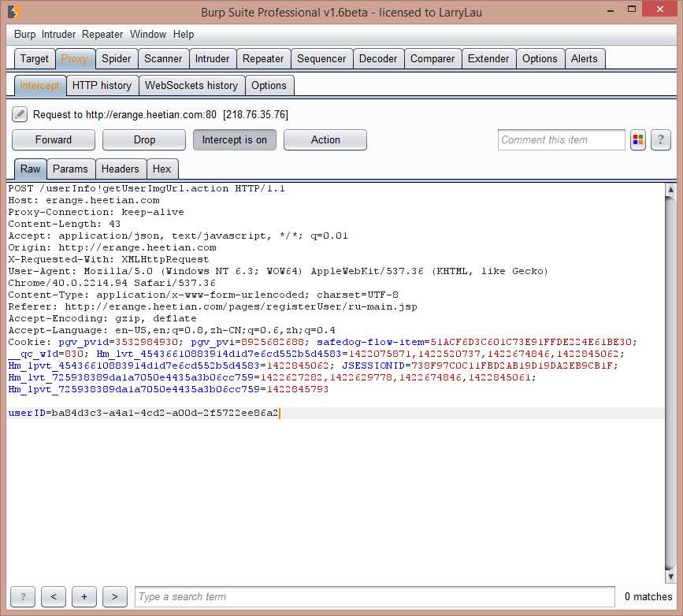Open the Action menu button
683x616 pixels.
tap(325, 140)
